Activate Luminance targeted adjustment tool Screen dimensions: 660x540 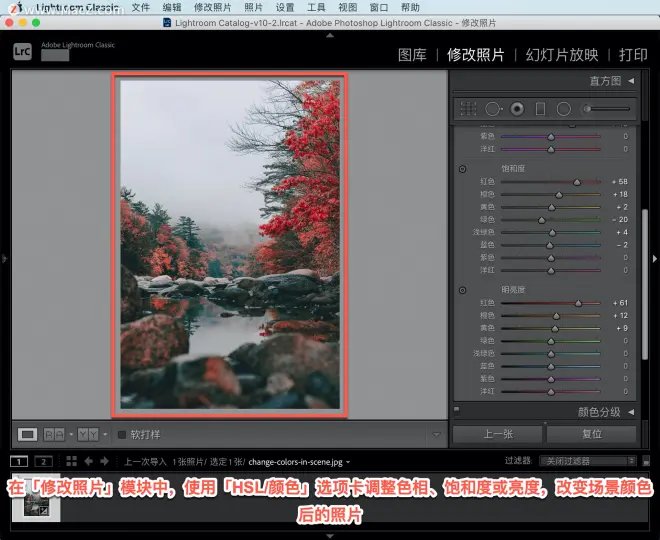point(462,290)
